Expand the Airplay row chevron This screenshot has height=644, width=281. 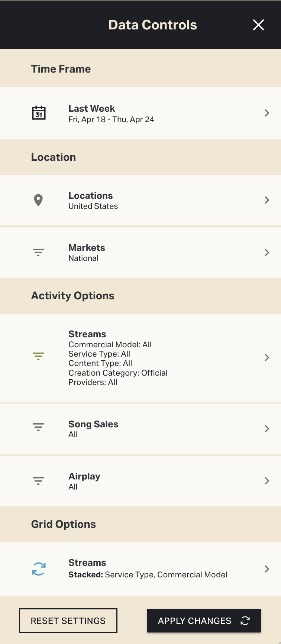point(267,481)
